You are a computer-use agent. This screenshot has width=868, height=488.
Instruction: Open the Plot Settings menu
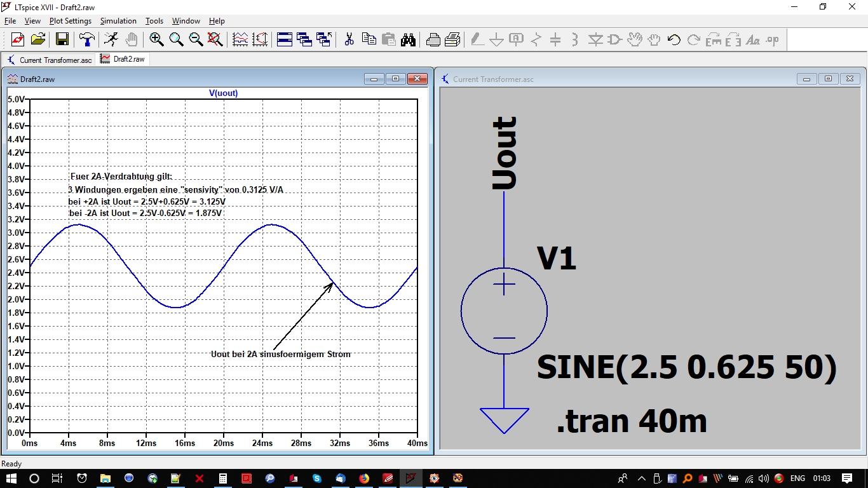point(71,21)
